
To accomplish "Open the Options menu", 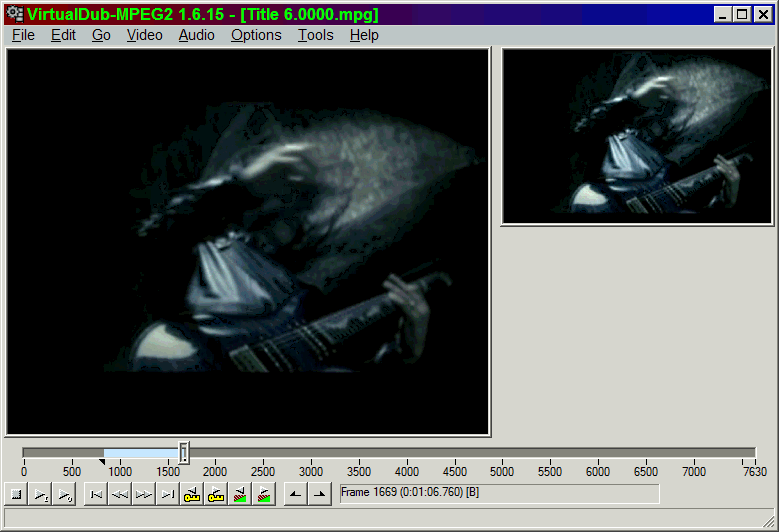I will click(256, 35).
